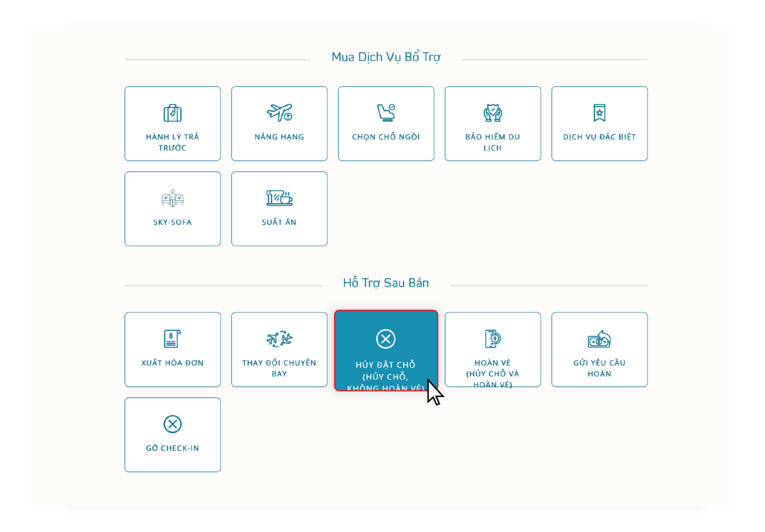Image resolution: width=765 pixels, height=532 pixels.
Task: Choose the Hủy Đặt Chỗ cancellation option
Action: pos(385,349)
